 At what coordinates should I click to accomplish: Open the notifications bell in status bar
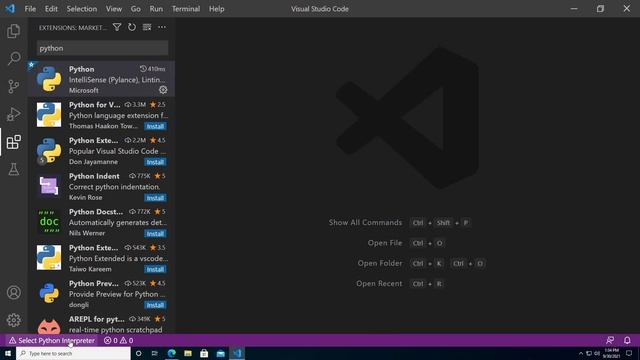click(627, 340)
